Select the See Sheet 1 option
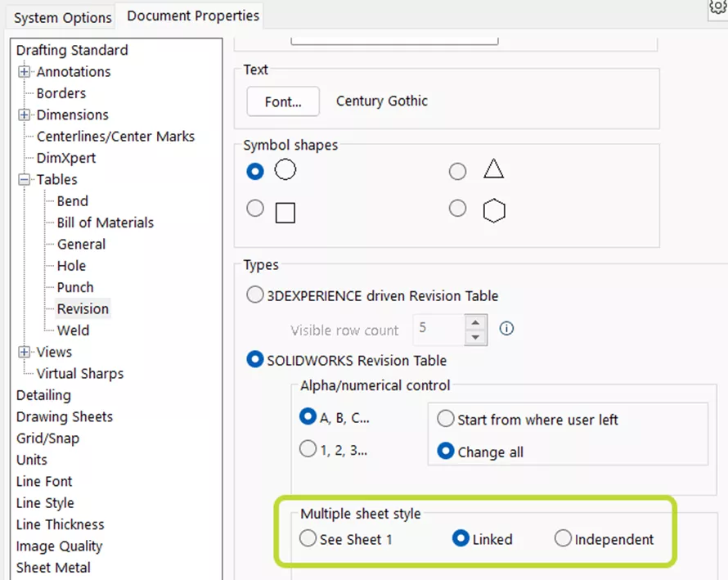 click(308, 538)
